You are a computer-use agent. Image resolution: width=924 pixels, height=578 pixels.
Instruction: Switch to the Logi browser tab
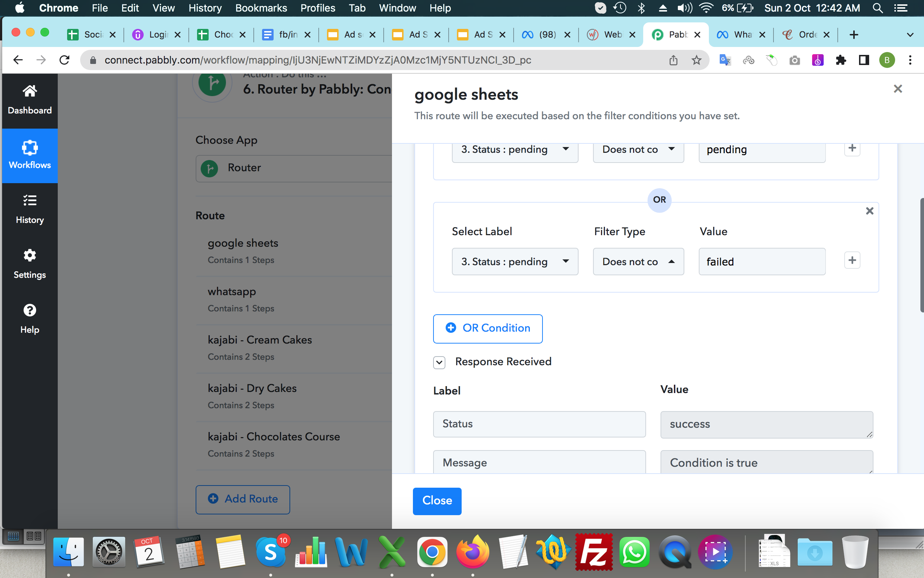pyautogui.click(x=153, y=35)
